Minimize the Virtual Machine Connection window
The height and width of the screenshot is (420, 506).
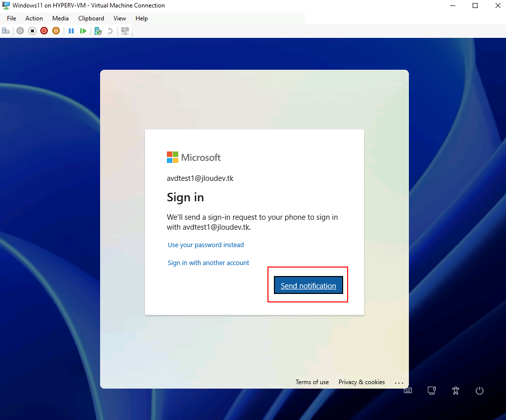click(453, 5)
